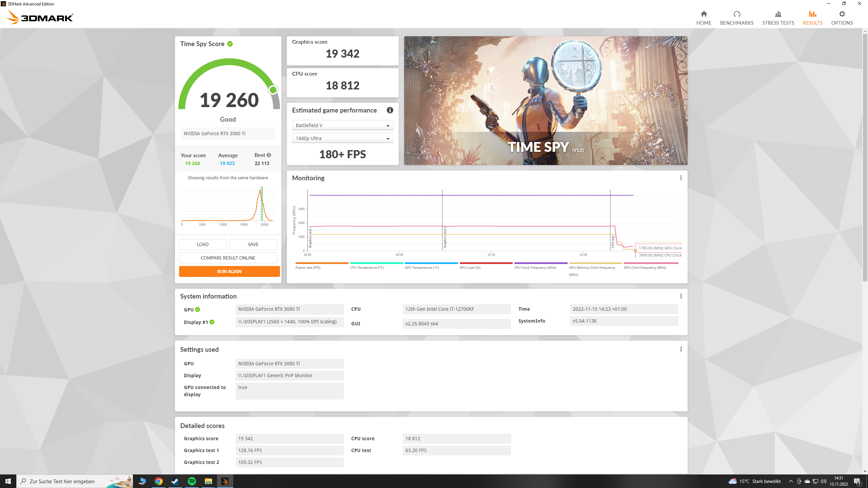Viewport: 868px width, 488px height.
Task: Toggle the Frame rate (FPS) legend series
Action: tap(308, 267)
